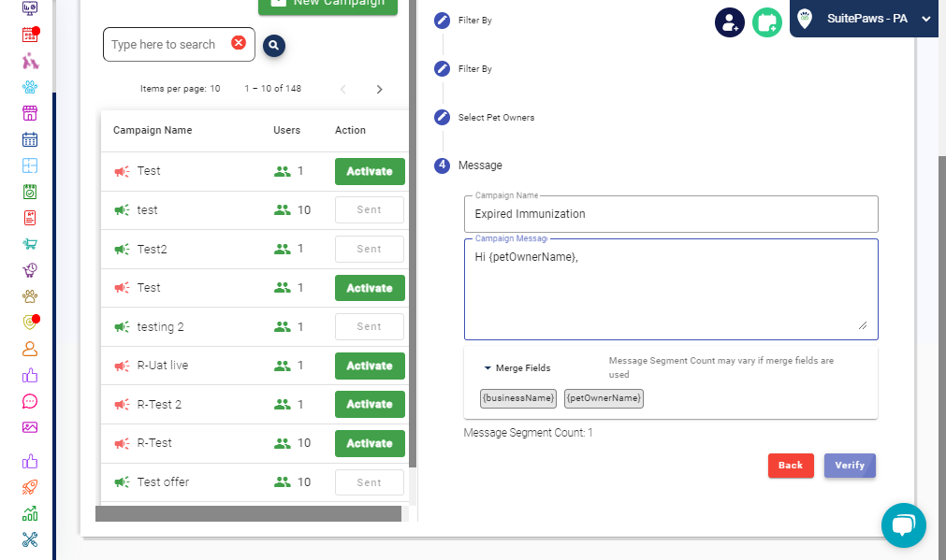The width and height of the screenshot is (946, 560).
Task: Open the green growth chart sidebar icon
Action: click(x=30, y=513)
